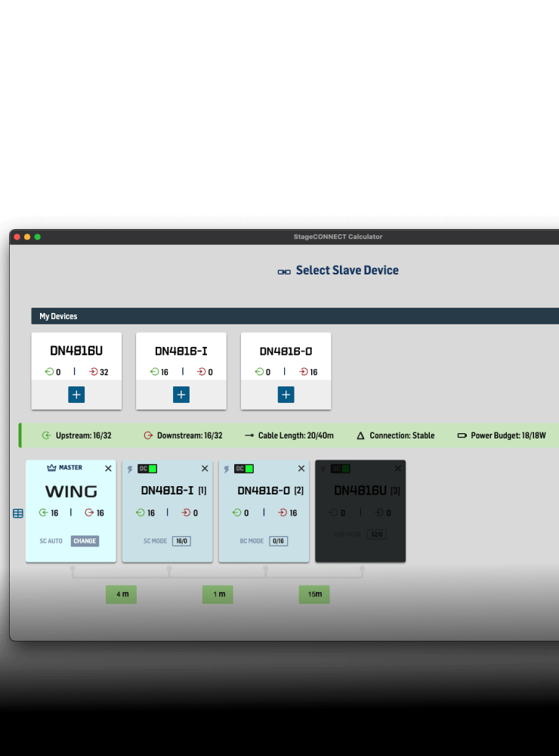This screenshot has height=756, width=559.
Task: Click the 1 m cable length label
Action: pos(218,594)
